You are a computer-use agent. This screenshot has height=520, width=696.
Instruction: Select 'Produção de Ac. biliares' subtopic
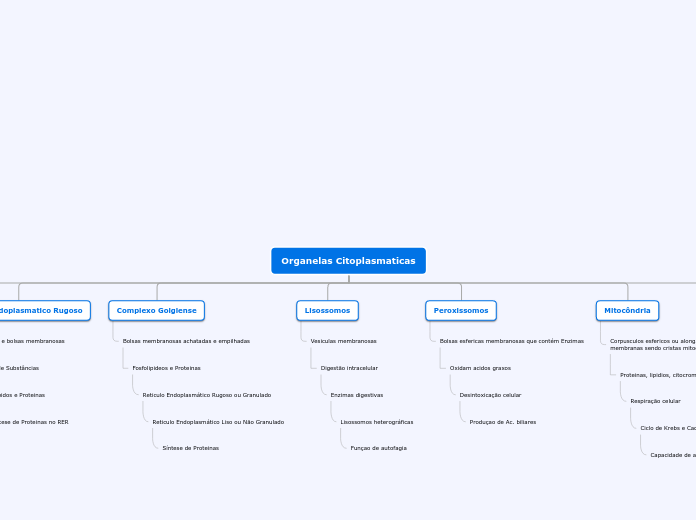(503, 422)
